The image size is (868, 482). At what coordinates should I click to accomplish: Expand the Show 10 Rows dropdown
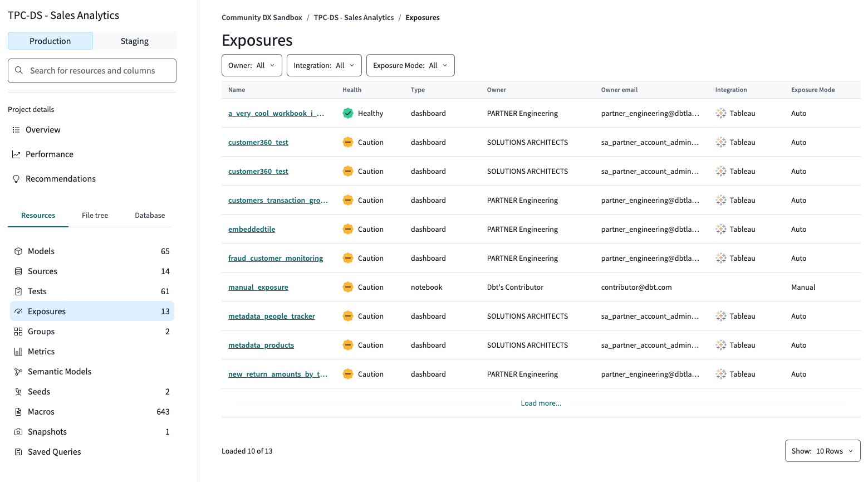[x=822, y=451]
